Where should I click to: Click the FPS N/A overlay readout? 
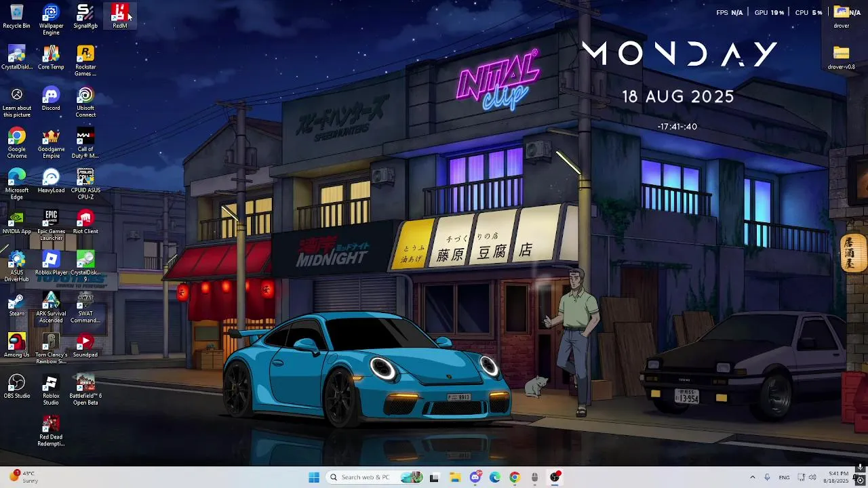tap(730, 12)
